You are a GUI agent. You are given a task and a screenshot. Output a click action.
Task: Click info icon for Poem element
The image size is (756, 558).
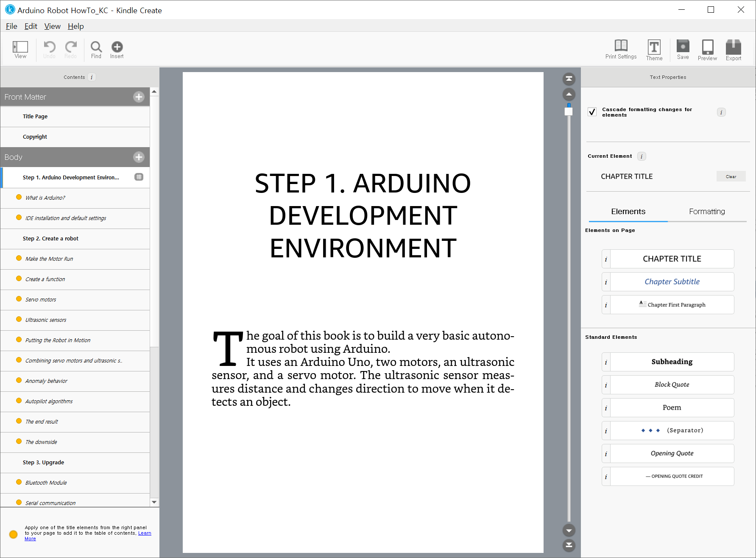(606, 408)
